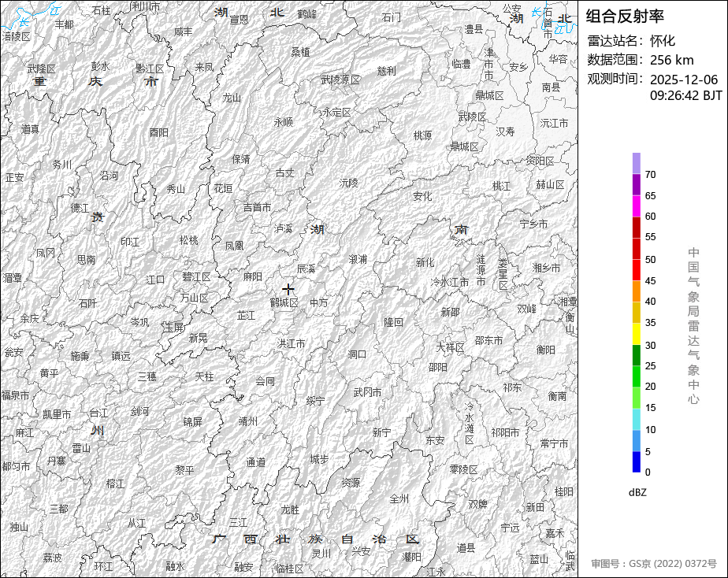
Task: Select the 吉首市 city label
Action: [257, 207]
